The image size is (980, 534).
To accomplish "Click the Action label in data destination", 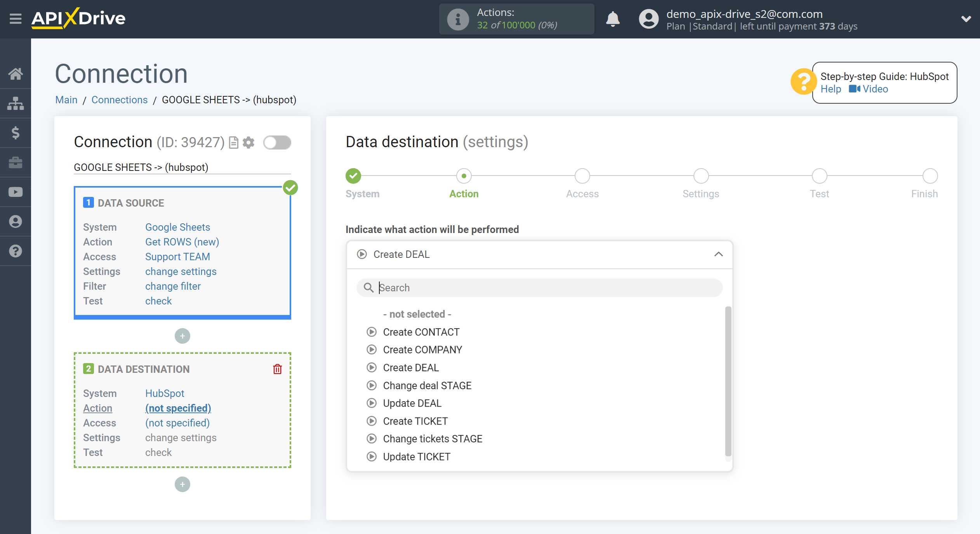I will (x=97, y=408).
